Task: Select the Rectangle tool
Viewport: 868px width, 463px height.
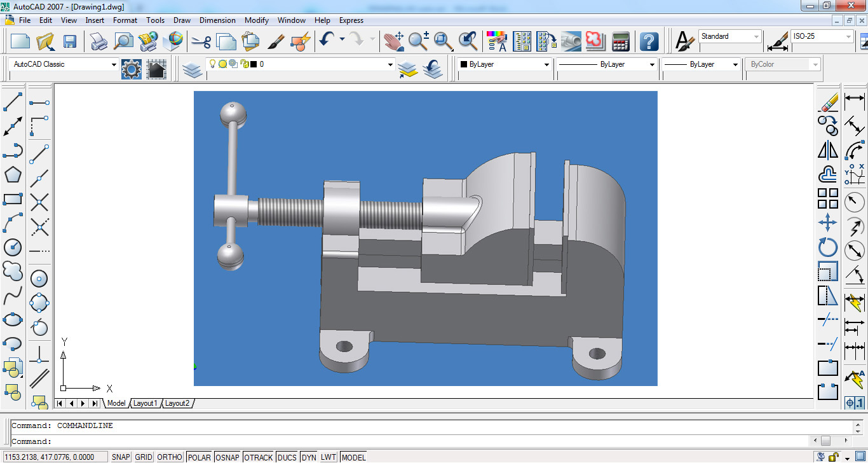Action: pyautogui.click(x=13, y=199)
